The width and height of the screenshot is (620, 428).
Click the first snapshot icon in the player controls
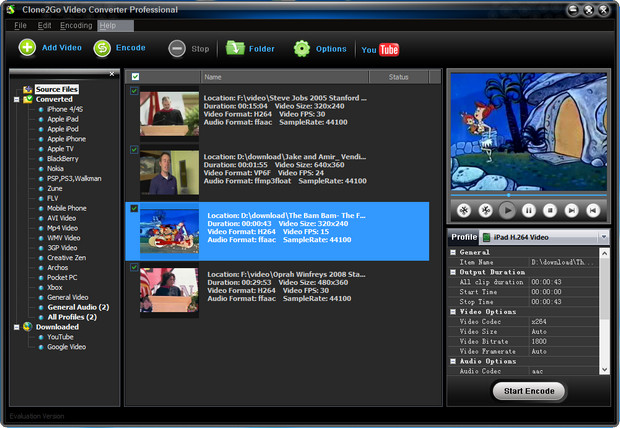click(464, 210)
